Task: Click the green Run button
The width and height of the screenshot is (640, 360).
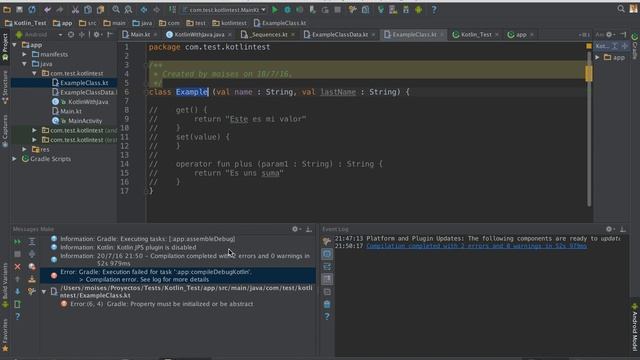Action: [275, 9]
